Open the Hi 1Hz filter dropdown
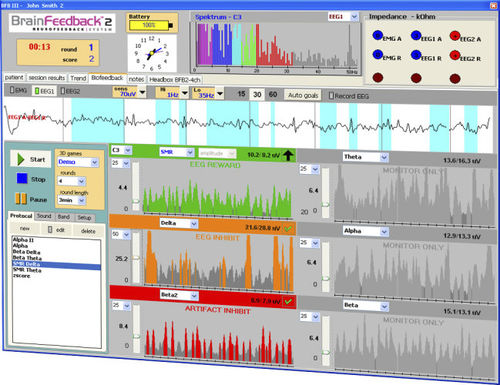 (x=184, y=93)
